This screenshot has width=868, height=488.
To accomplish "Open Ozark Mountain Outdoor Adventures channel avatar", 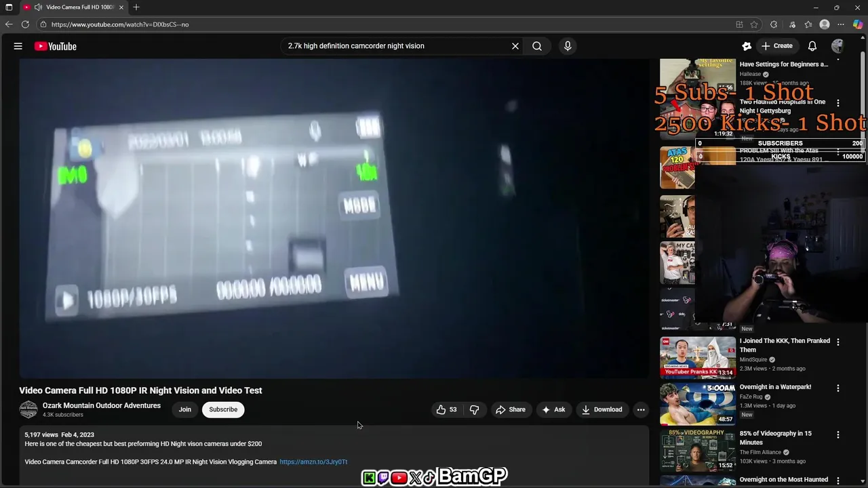I will 28,409.
